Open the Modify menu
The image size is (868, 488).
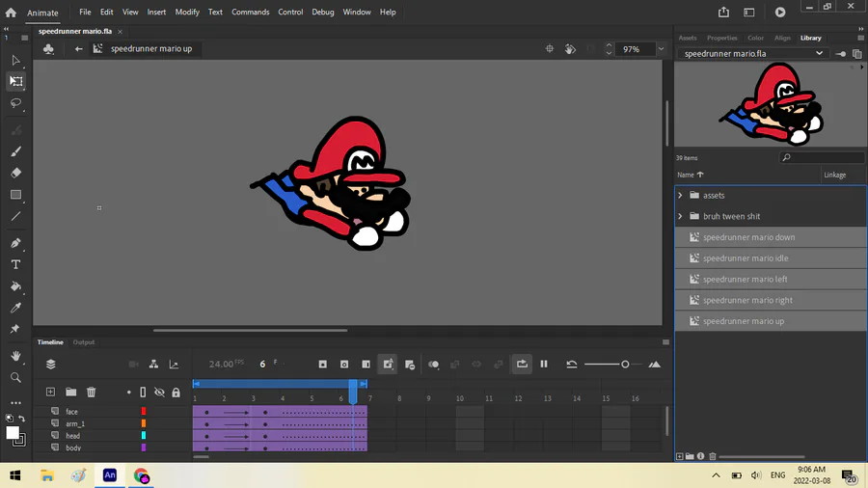click(187, 12)
